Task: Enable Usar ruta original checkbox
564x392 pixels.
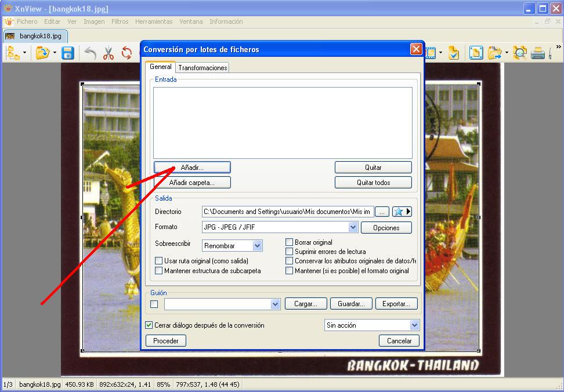Action: tap(158, 261)
